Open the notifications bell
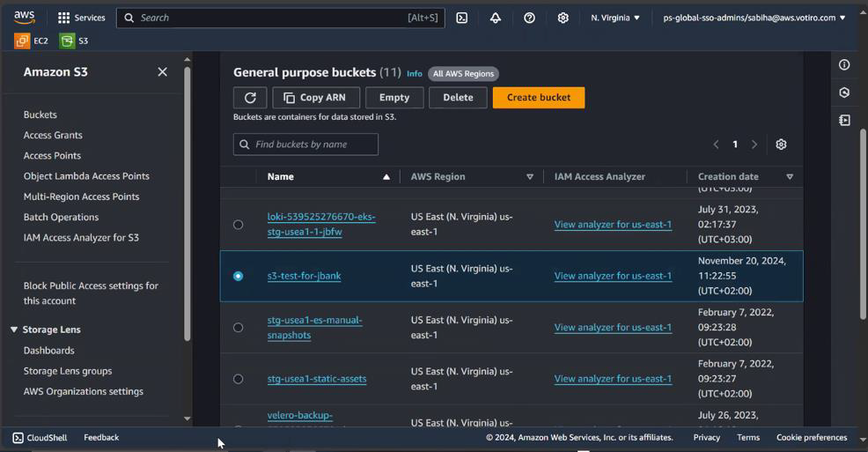 pos(496,18)
